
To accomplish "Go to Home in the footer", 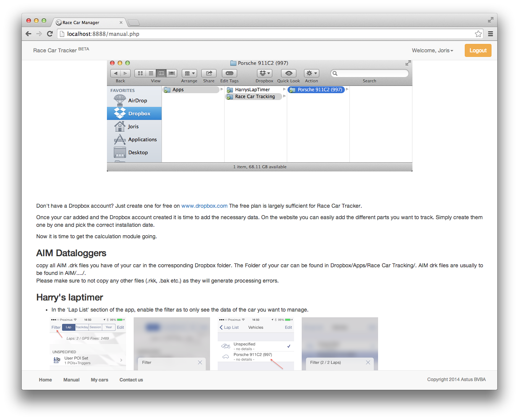I will coord(45,380).
